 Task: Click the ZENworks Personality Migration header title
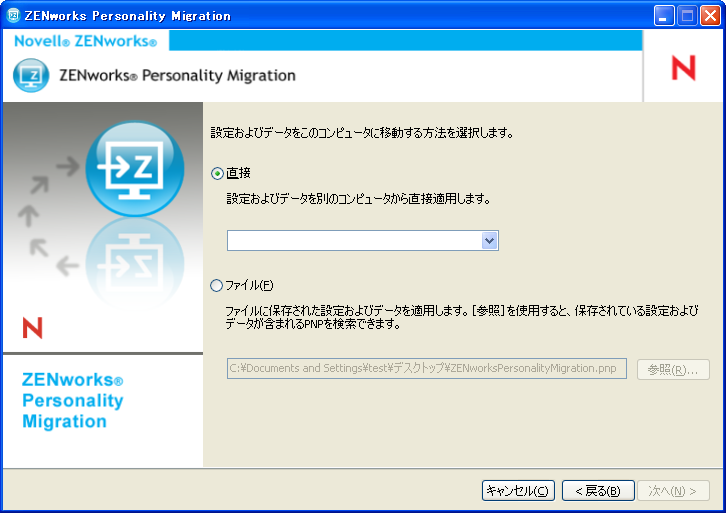click(x=177, y=75)
